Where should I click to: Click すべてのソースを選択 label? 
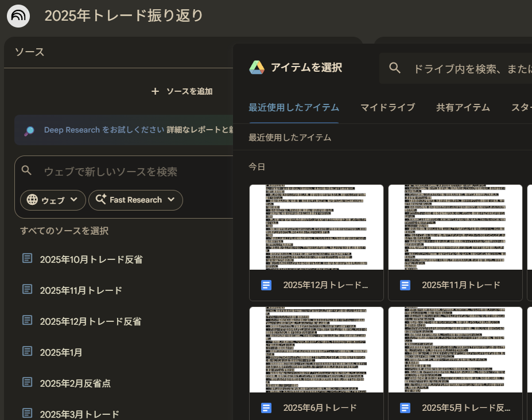point(64,231)
